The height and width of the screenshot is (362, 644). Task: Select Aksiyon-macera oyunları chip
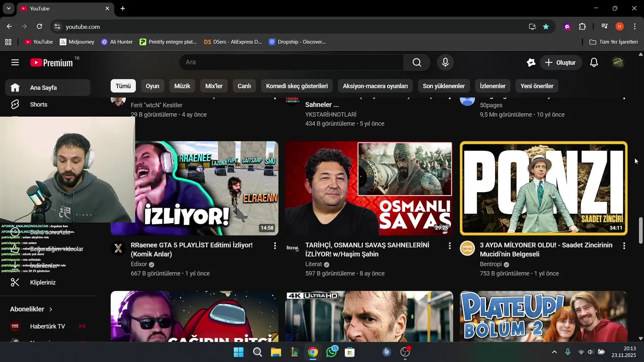375,86
